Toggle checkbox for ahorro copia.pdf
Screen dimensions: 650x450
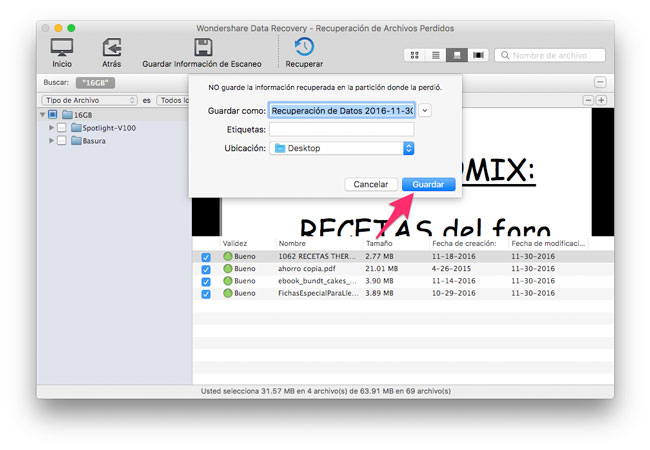[x=206, y=269]
